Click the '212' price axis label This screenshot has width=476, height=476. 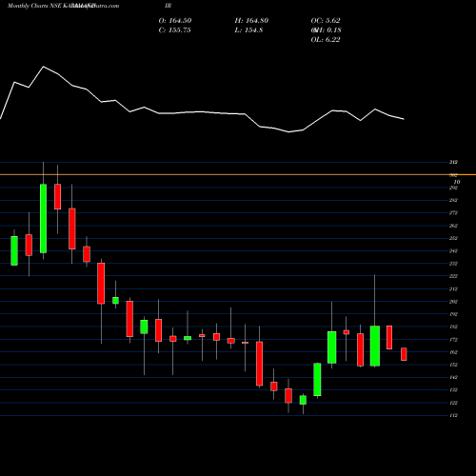click(x=453, y=288)
